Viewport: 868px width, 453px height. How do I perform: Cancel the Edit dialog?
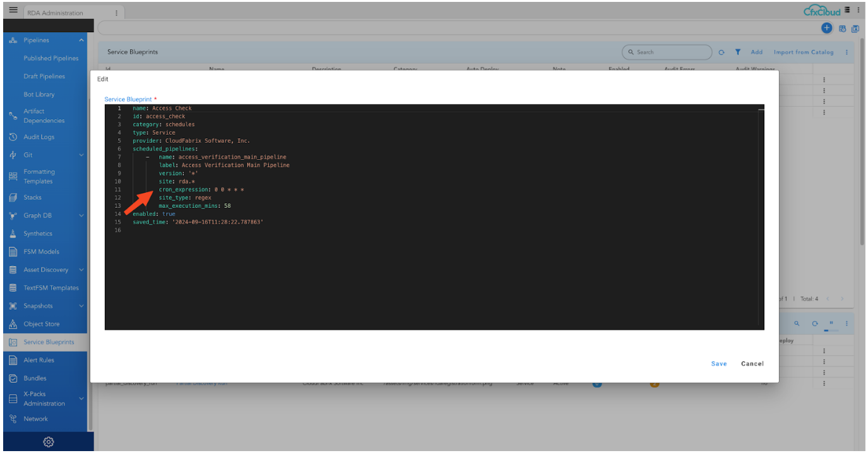pos(752,364)
